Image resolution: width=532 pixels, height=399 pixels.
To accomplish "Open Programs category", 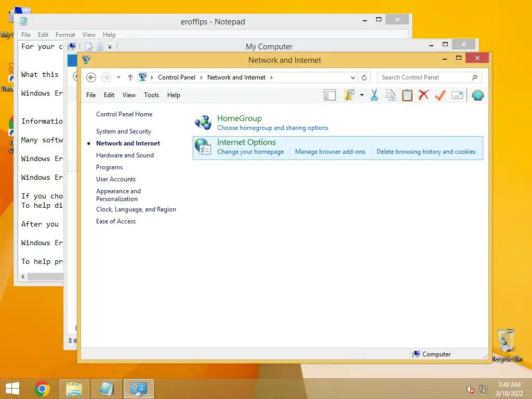I will coord(109,167).
